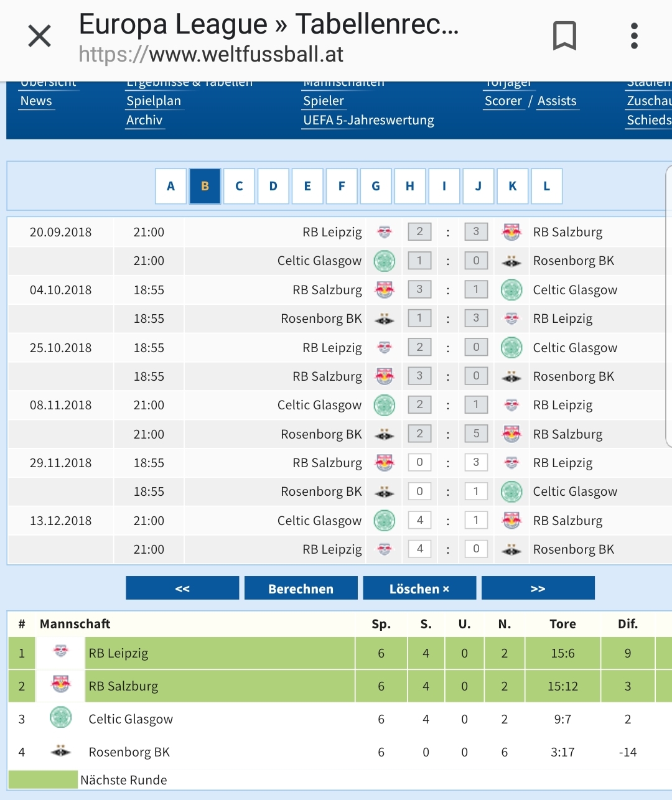The height and width of the screenshot is (800, 672).
Task: Switch to group K tab
Action: point(513,186)
